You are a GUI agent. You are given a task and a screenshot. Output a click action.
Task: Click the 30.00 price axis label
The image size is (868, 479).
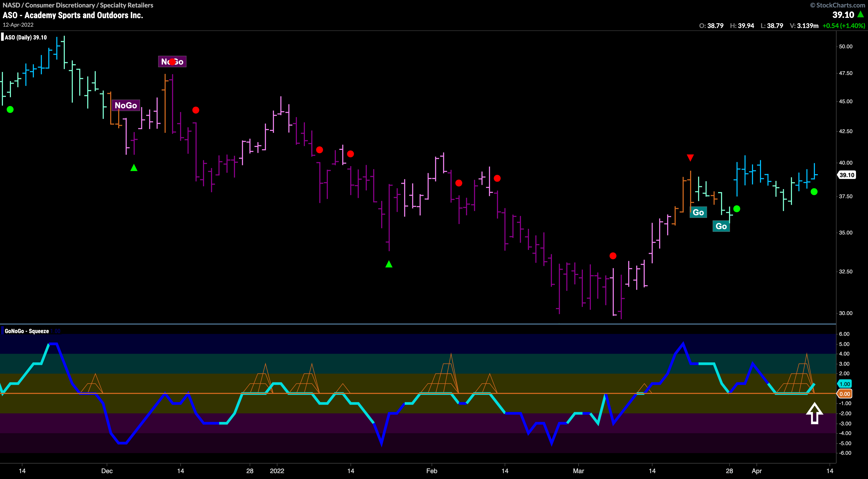coord(845,313)
